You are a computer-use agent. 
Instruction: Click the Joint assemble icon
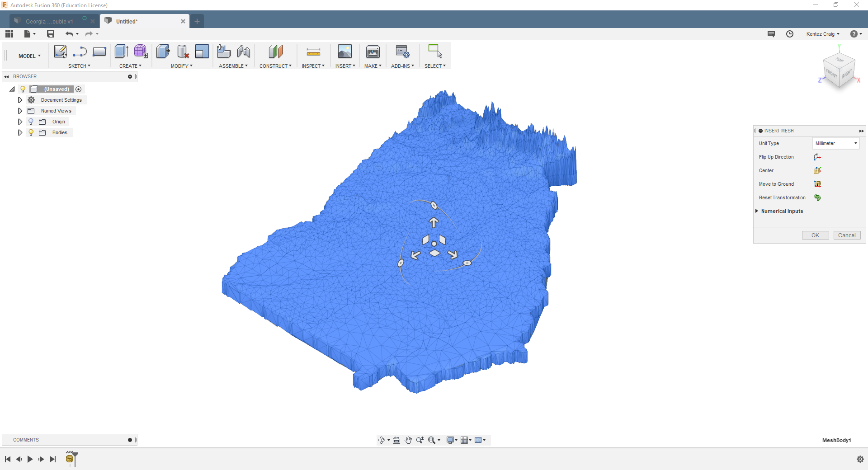(244, 52)
